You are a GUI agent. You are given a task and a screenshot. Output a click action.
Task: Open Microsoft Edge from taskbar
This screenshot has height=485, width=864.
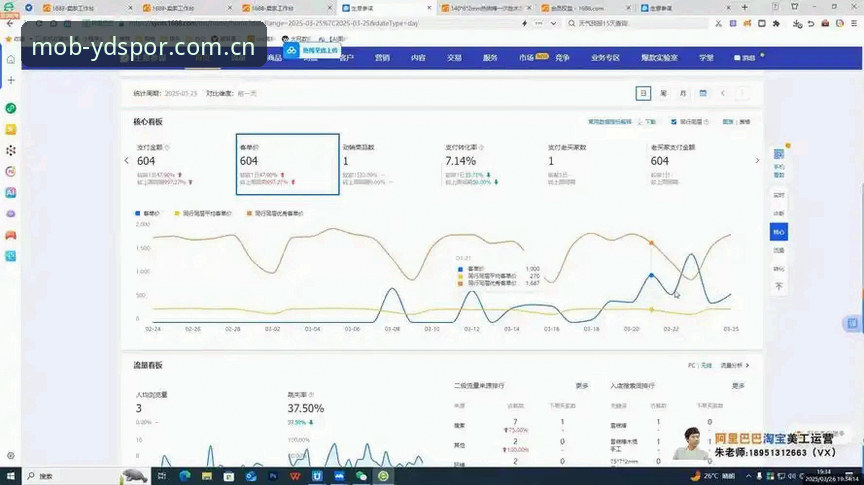[185, 476]
